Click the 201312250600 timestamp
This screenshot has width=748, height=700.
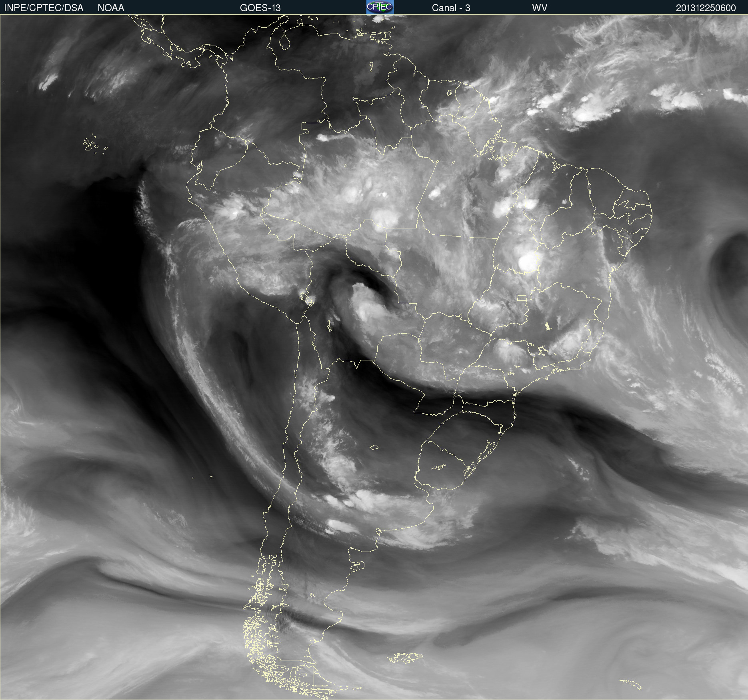[706, 8]
